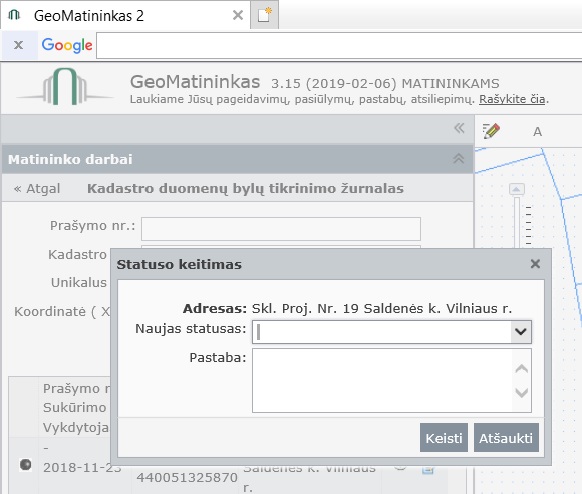Image resolution: width=582 pixels, height=494 pixels.
Task: Select the GeoMatininkas 2 tab title
Action: [89, 16]
